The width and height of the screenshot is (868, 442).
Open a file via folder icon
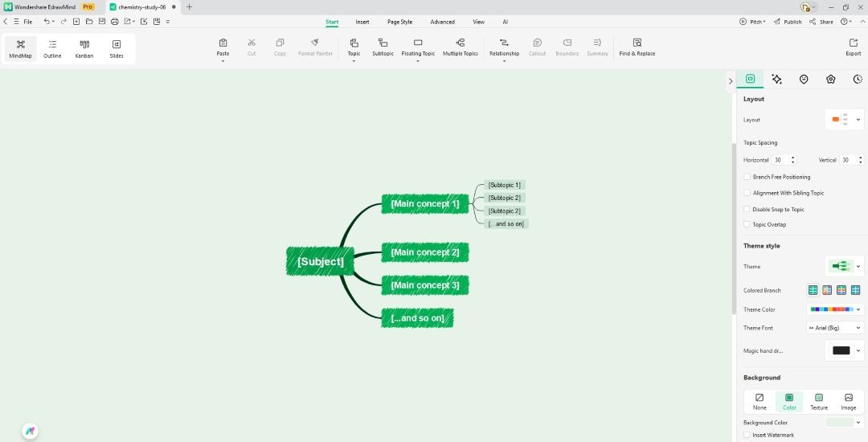point(89,22)
